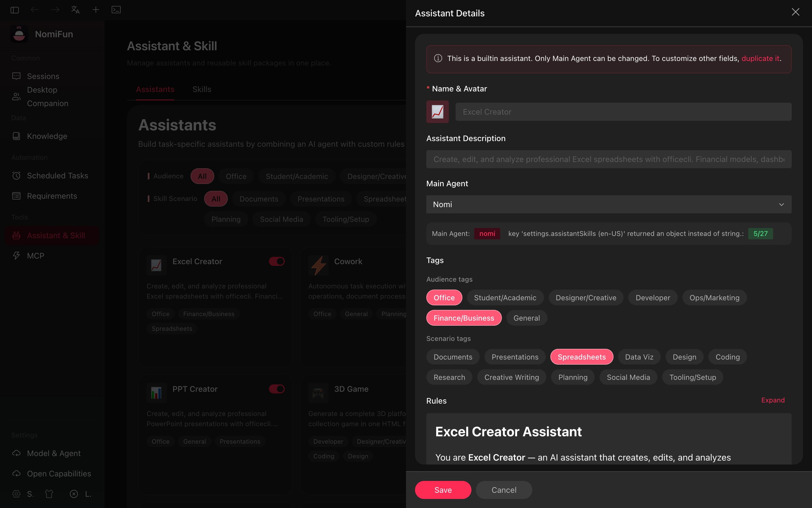Close the Assistant Details panel

click(796, 12)
